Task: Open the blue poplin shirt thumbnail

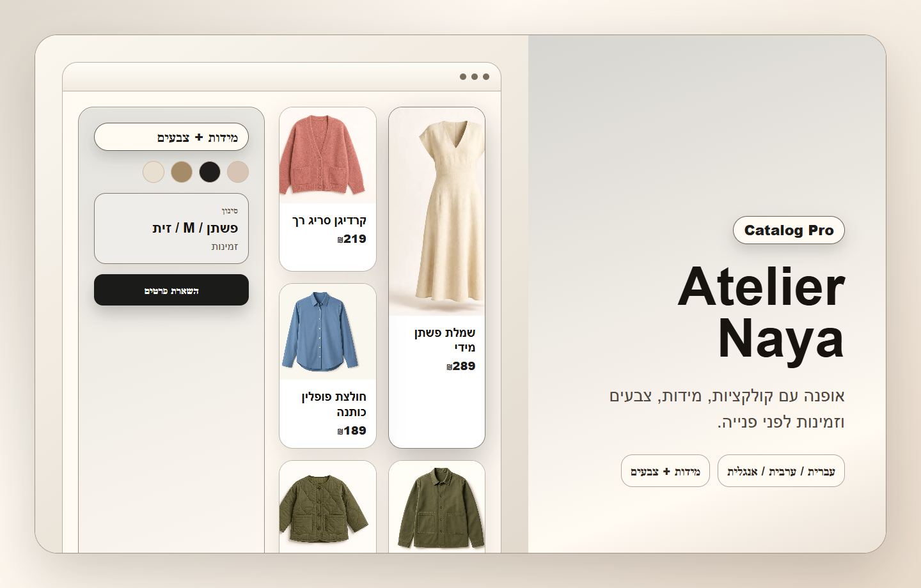Action: tap(327, 332)
